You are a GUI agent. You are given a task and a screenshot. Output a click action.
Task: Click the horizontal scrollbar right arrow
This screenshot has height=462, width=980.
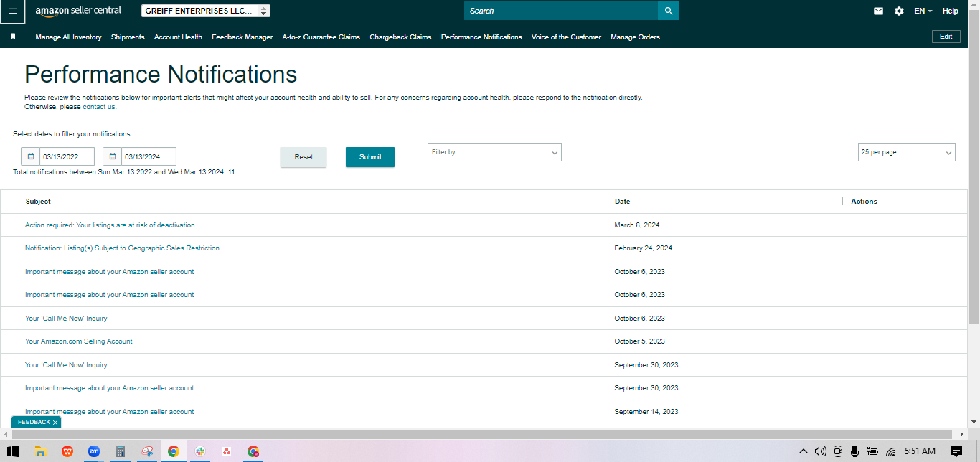click(962, 434)
